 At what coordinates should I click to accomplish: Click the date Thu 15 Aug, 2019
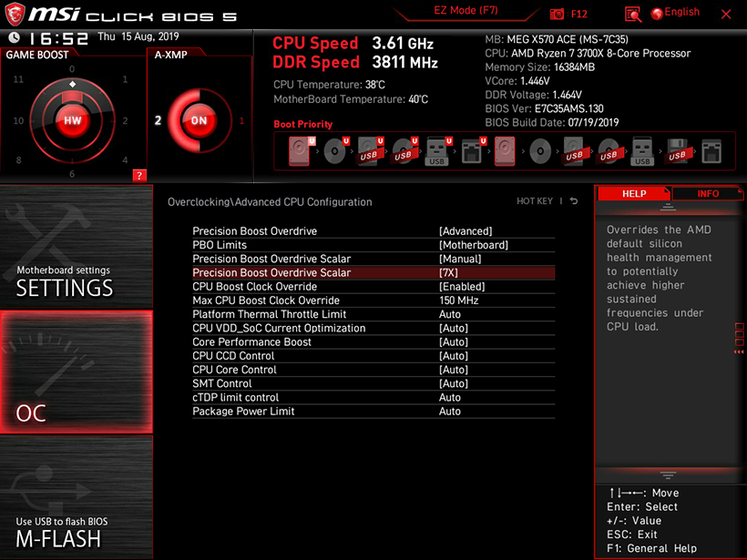[138, 36]
